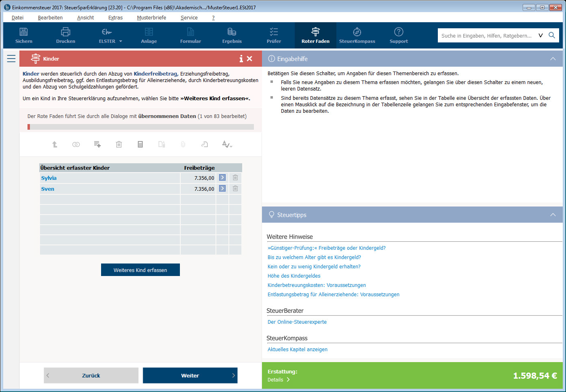Open the Anlage toolbar icon

click(x=149, y=32)
